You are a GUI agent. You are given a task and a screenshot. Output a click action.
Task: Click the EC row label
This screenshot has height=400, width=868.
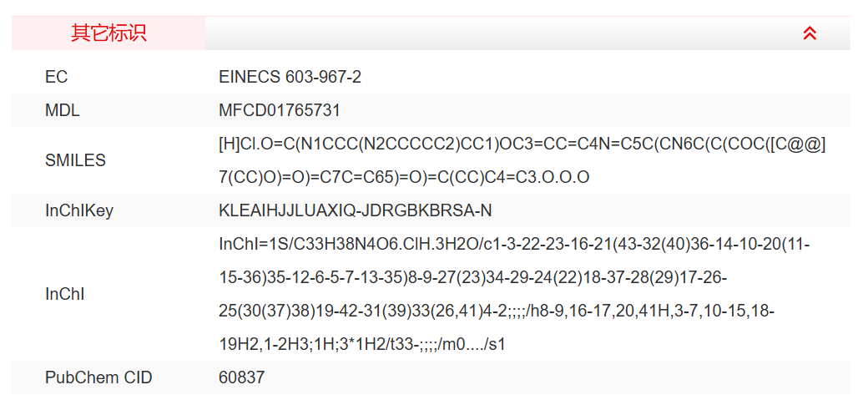click(x=57, y=77)
